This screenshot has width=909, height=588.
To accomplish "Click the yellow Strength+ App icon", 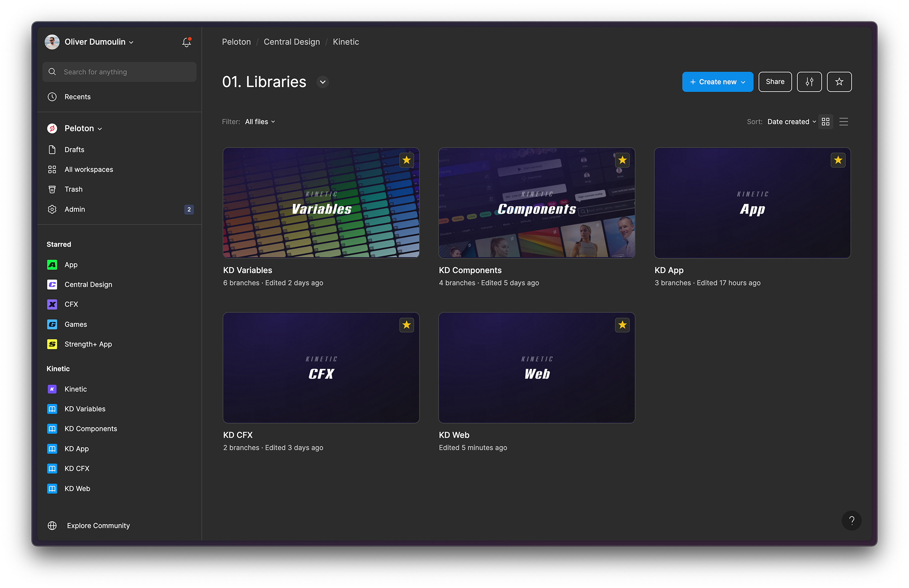I will point(52,344).
